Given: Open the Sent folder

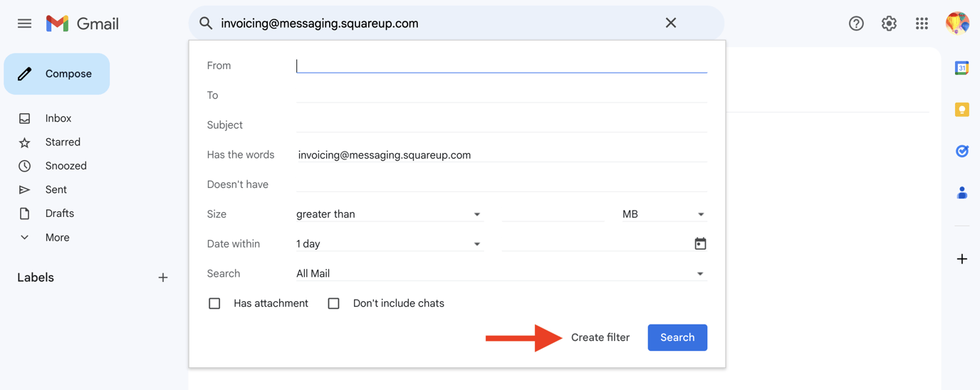Looking at the screenshot, I should coord(56,190).
